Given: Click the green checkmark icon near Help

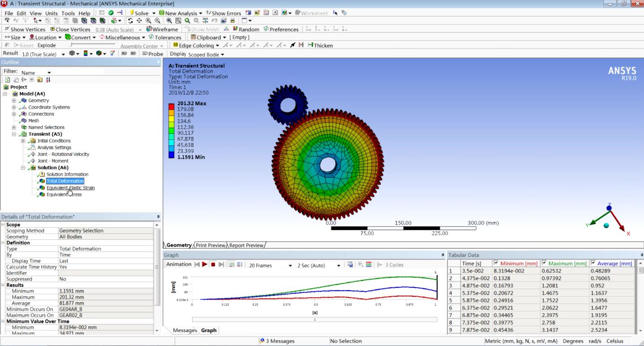Looking at the screenshot, I should click(x=111, y=13).
